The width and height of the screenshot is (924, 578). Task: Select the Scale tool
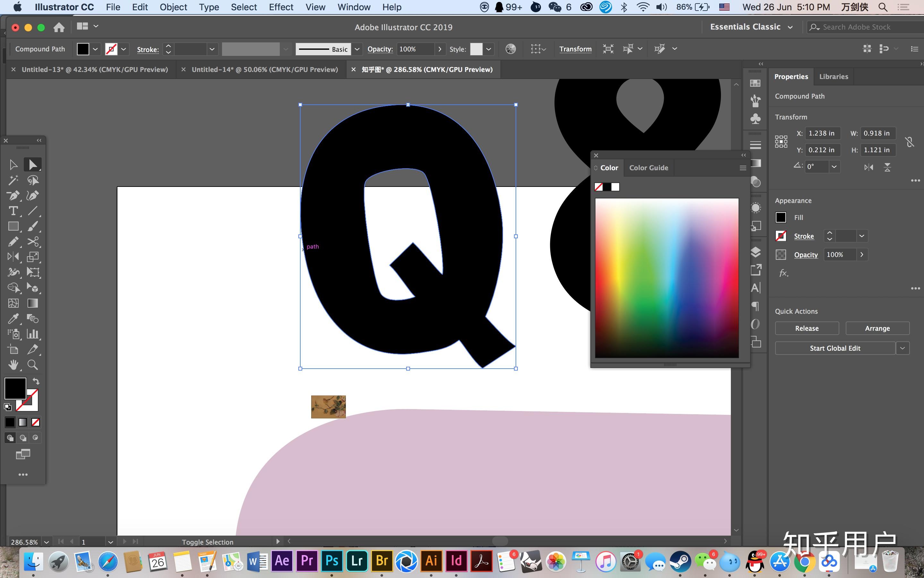tap(33, 257)
